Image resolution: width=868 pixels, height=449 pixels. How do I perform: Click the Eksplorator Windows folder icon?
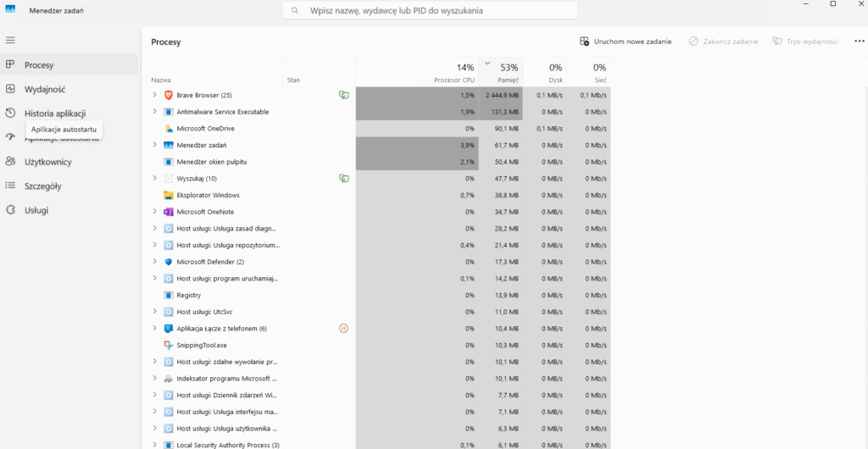[x=169, y=195]
